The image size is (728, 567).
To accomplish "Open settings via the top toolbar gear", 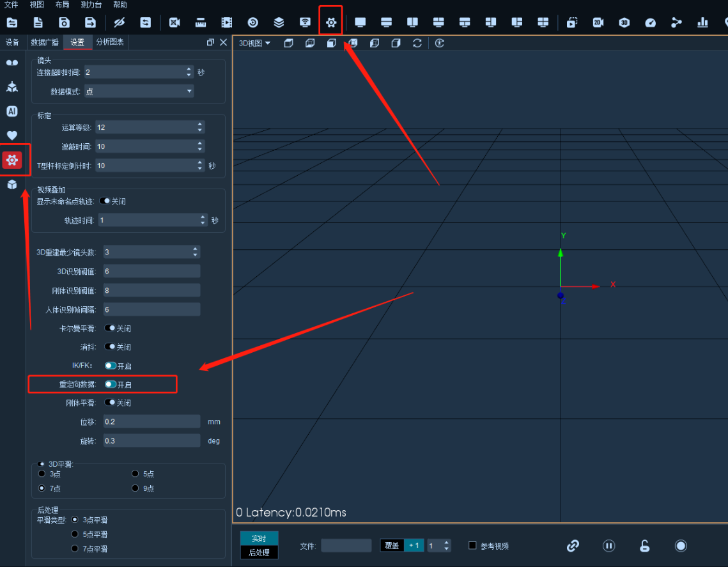I will (x=331, y=22).
